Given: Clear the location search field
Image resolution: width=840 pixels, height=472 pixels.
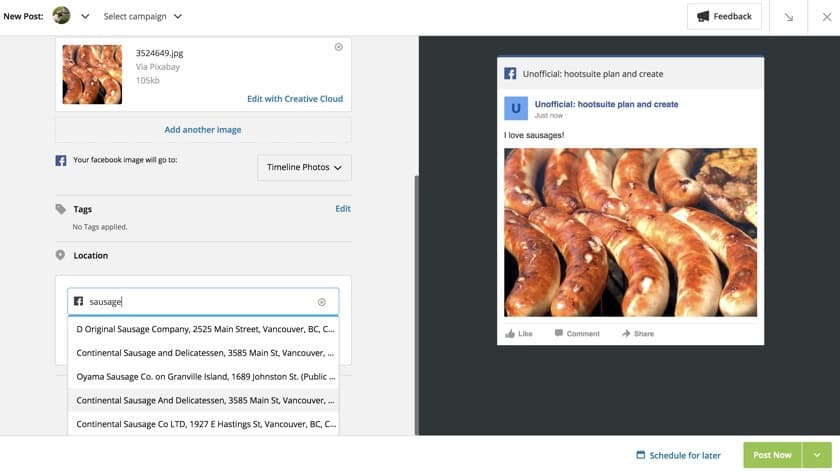Looking at the screenshot, I should (x=321, y=302).
